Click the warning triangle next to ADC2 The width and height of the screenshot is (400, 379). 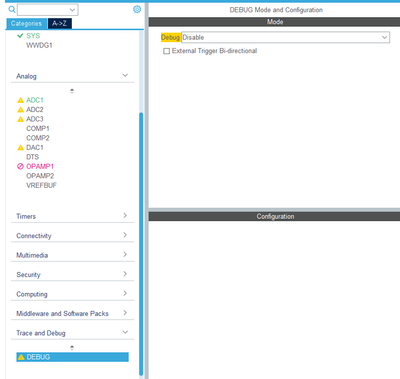tap(20, 110)
